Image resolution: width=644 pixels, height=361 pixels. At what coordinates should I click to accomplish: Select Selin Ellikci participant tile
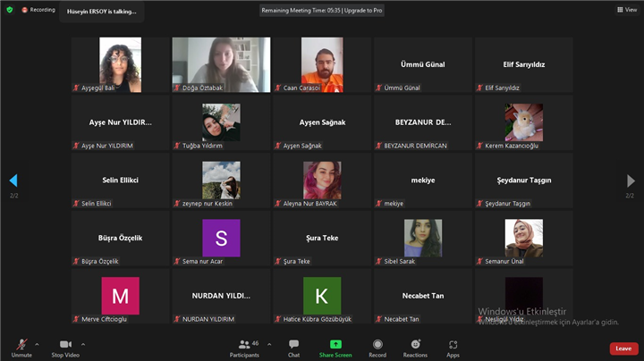pyautogui.click(x=121, y=180)
